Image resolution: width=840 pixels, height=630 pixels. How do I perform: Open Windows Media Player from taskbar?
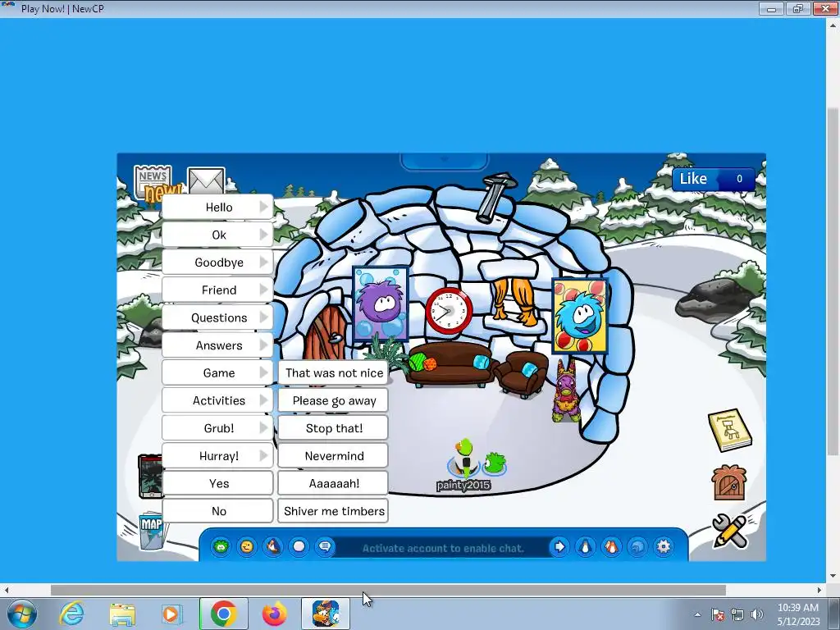click(x=171, y=614)
